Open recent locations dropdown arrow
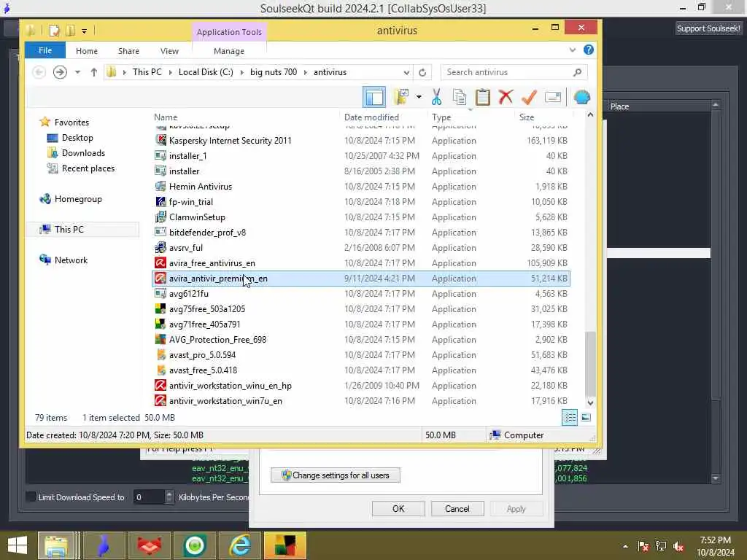 (77, 72)
